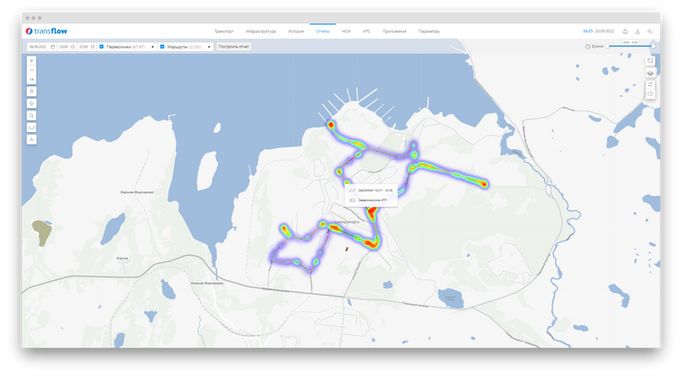Image resolution: width=682 pixels, height=379 pixels.
Task: Toggle the Маршруты checkbox
Action: point(162,47)
